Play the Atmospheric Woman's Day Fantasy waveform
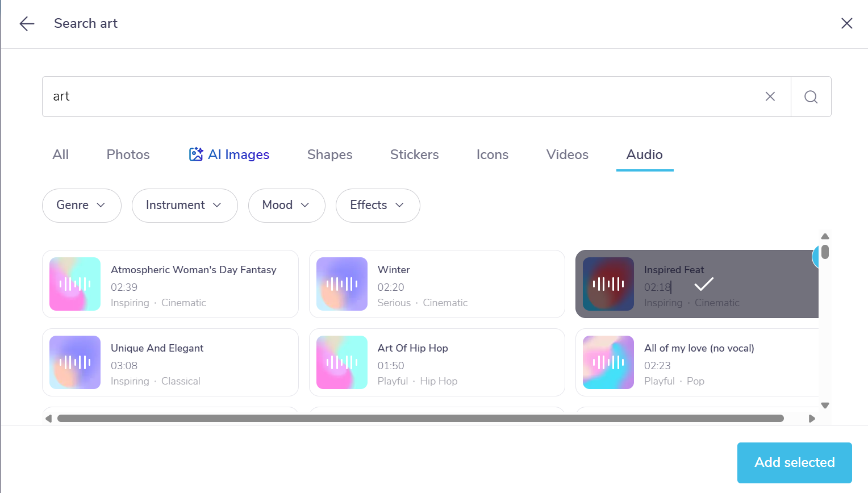Viewport: 868px width, 493px height. pos(74,284)
